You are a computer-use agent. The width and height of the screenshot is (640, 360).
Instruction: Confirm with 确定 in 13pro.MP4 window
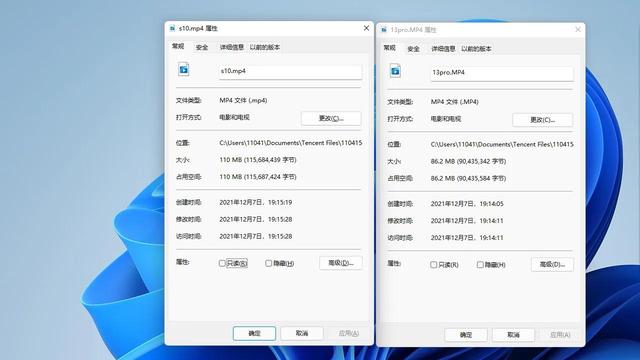click(466, 335)
